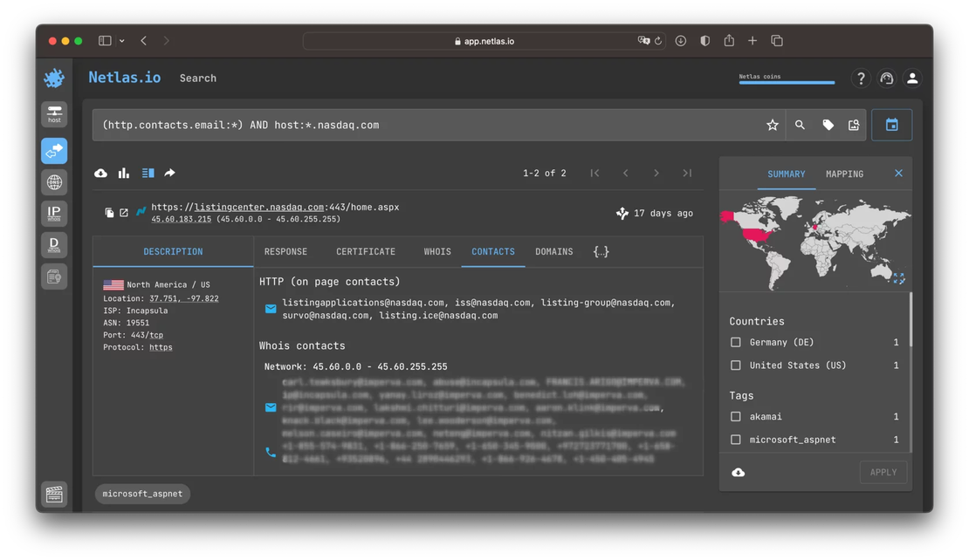
Task: Switch to the CONTACTS tab
Action: [492, 251]
